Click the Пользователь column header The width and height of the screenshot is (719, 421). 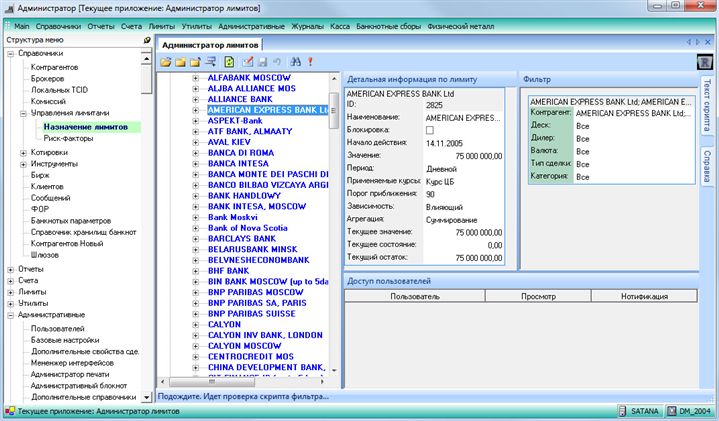pos(415,296)
